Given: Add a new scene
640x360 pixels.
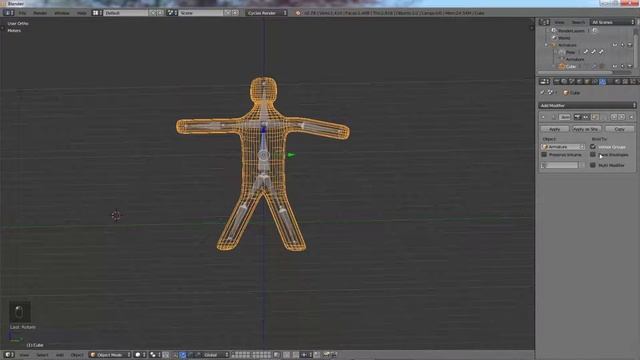Looking at the screenshot, I should 228,13.
